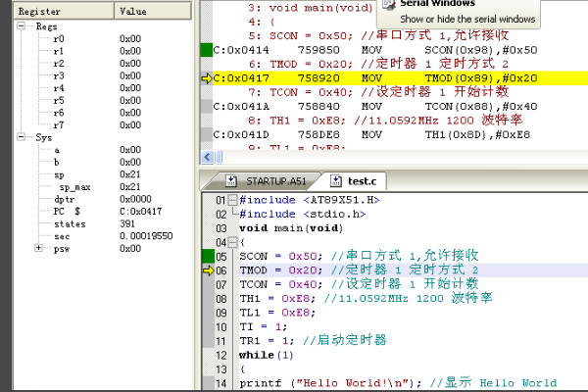Collapse the Sys register group
This screenshot has width=588, height=392.
tap(23, 138)
